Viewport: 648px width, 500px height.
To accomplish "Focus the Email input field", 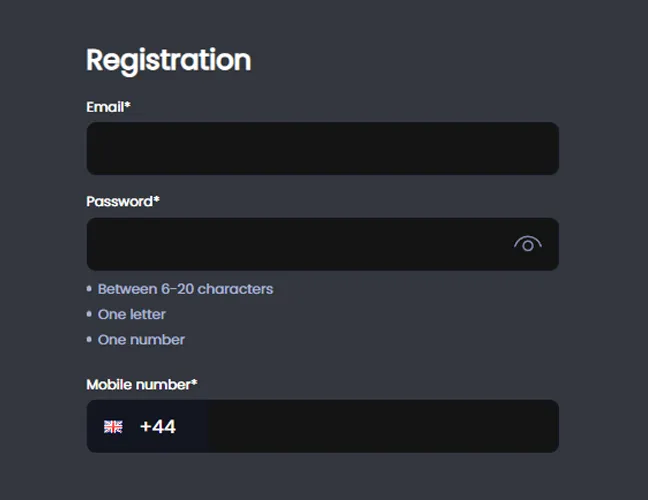I will [322, 149].
